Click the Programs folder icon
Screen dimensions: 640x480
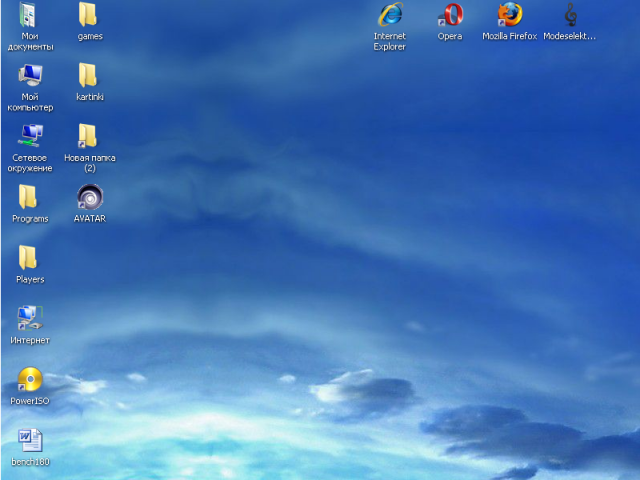(30, 197)
